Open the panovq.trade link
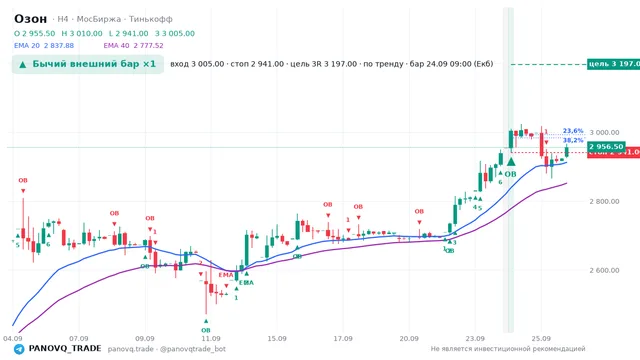The height and width of the screenshot is (360, 640). 131,349
